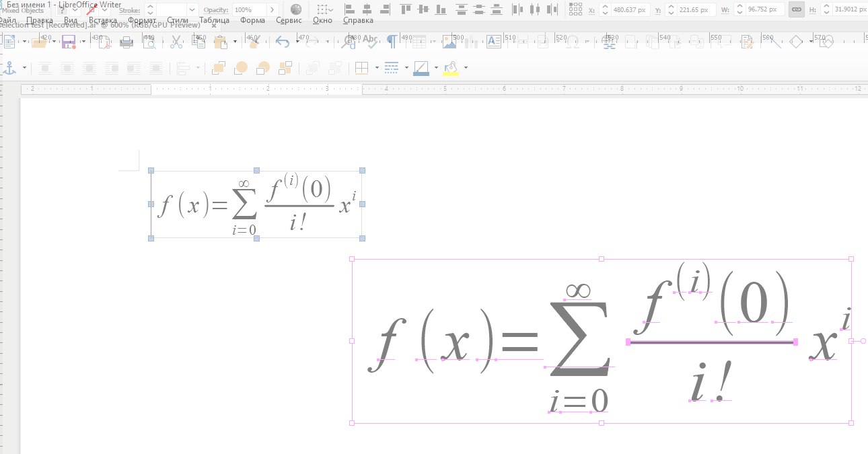Click the Save document icon
This screenshot has width=868, height=454.
point(69,42)
